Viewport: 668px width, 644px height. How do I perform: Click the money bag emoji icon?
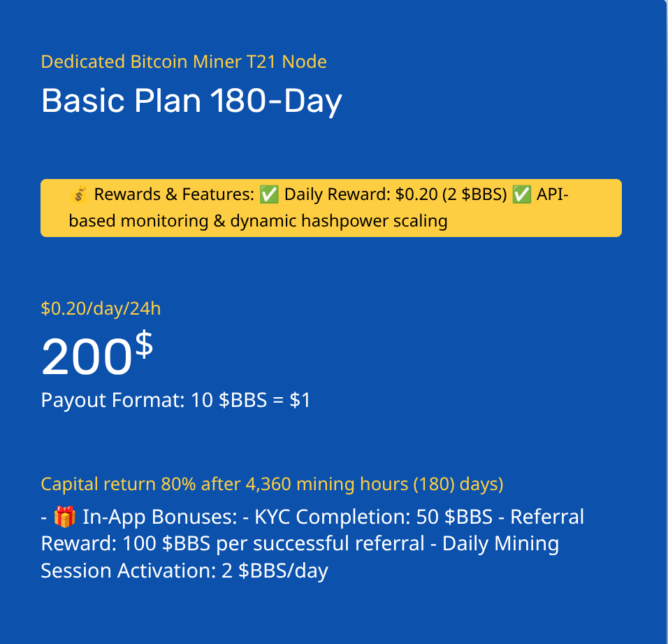[x=79, y=195]
